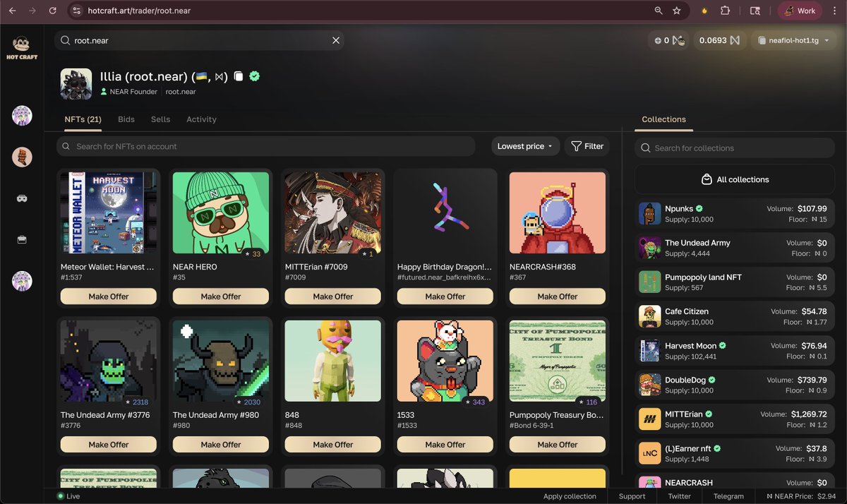Open Chrome three-dot menu
Image resolution: width=847 pixels, height=504 pixels.
(835, 11)
